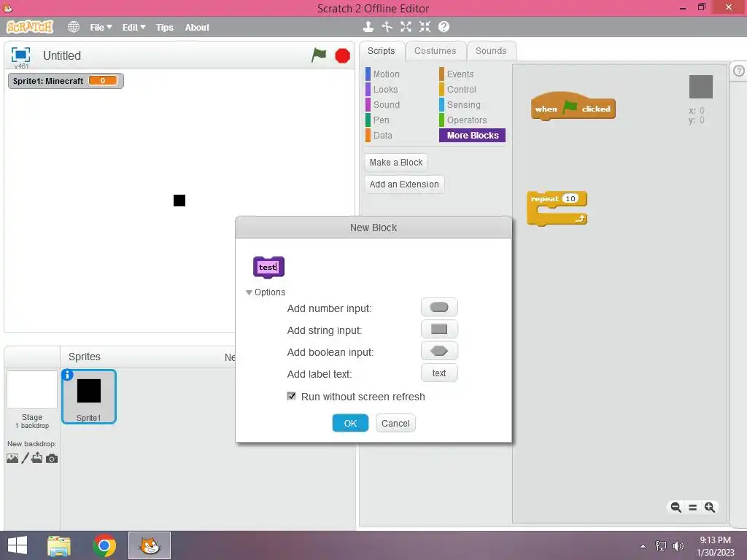The width and height of the screenshot is (747, 560).
Task: Select the Data block category
Action: click(x=382, y=135)
